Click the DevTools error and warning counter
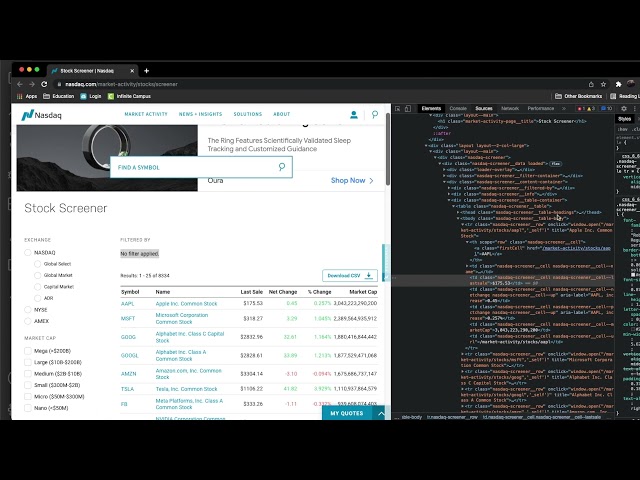640x480 pixels. pos(586,109)
